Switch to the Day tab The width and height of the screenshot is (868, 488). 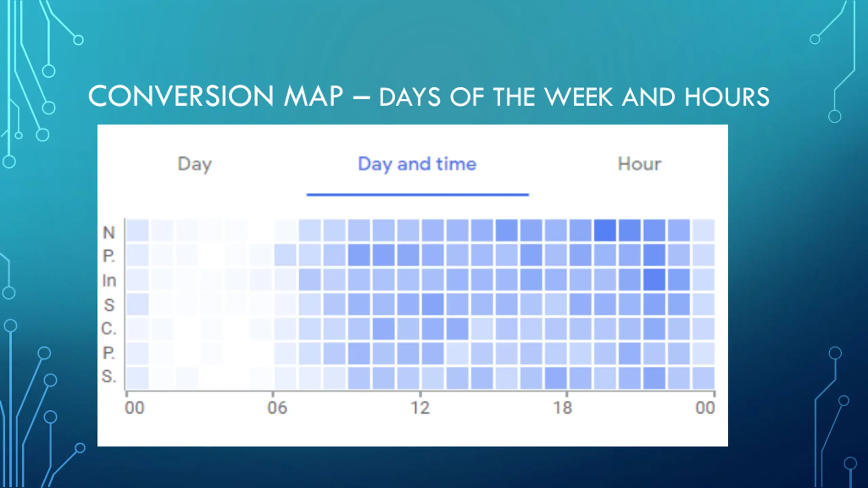tap(195, 164)
